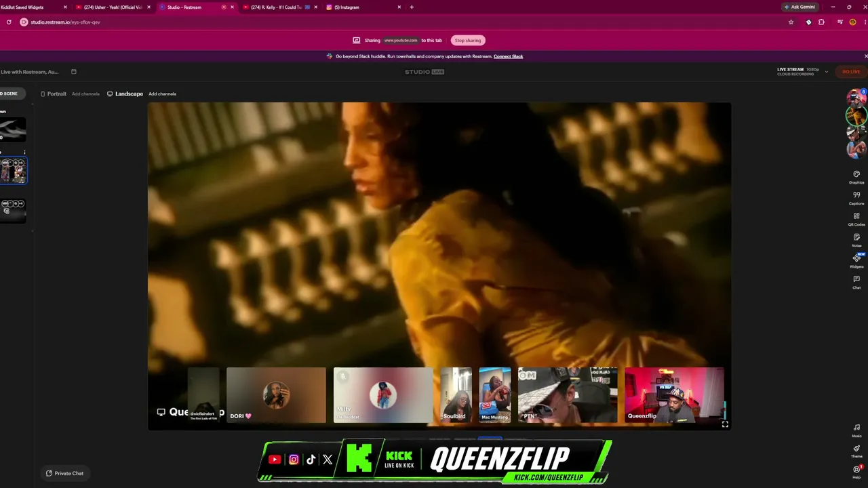Select the Milly guest tile

pos(383,395)
